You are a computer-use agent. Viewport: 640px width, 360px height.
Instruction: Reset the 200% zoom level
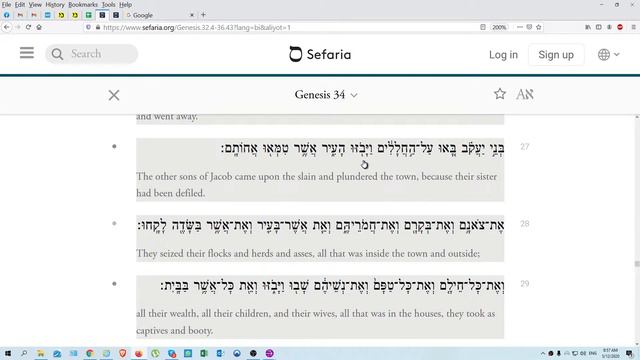pos(499,27)
